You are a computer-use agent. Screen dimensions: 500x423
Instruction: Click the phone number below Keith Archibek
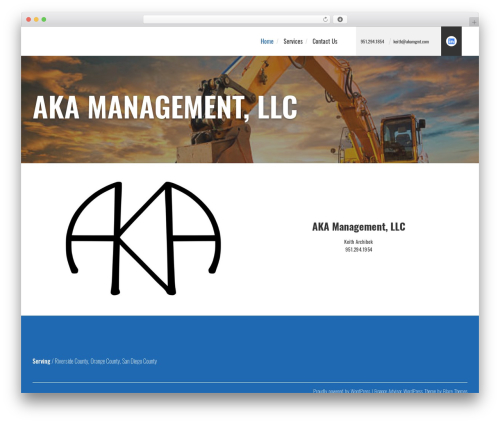pyautogui.click(x=358, y=249)
